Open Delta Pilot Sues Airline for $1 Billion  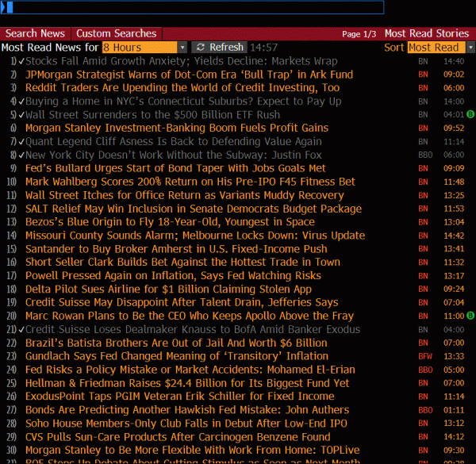tap(168, 290)
